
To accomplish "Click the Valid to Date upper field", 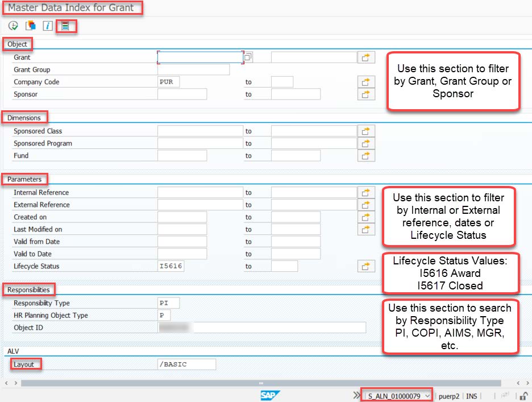I will point(296,254).
